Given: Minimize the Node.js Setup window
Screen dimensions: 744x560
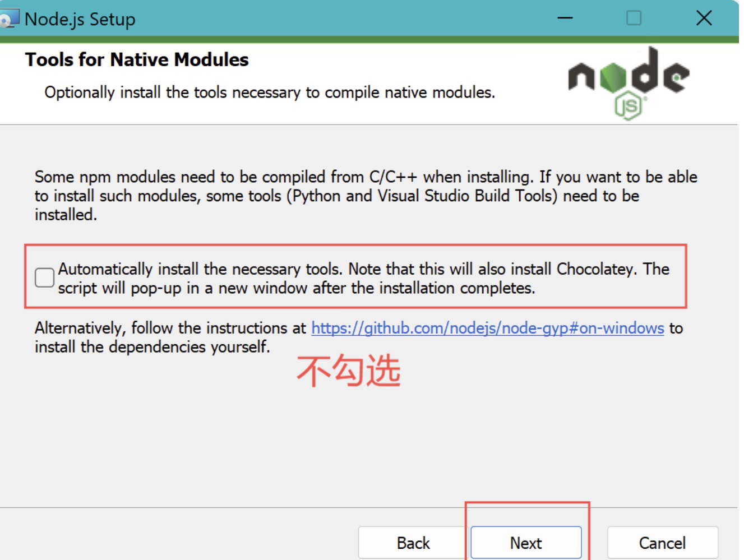Looking at the screenshot, I should [565, 18].
